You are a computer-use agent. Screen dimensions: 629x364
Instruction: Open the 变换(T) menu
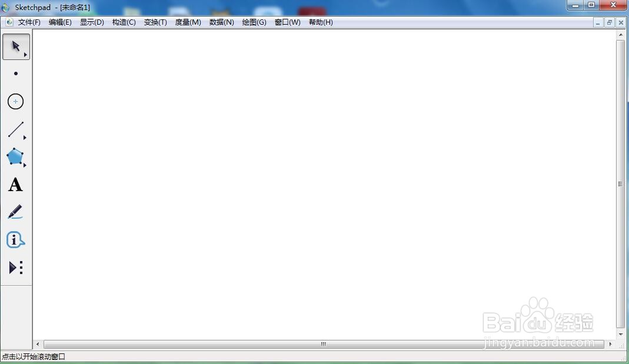point(155,22)
